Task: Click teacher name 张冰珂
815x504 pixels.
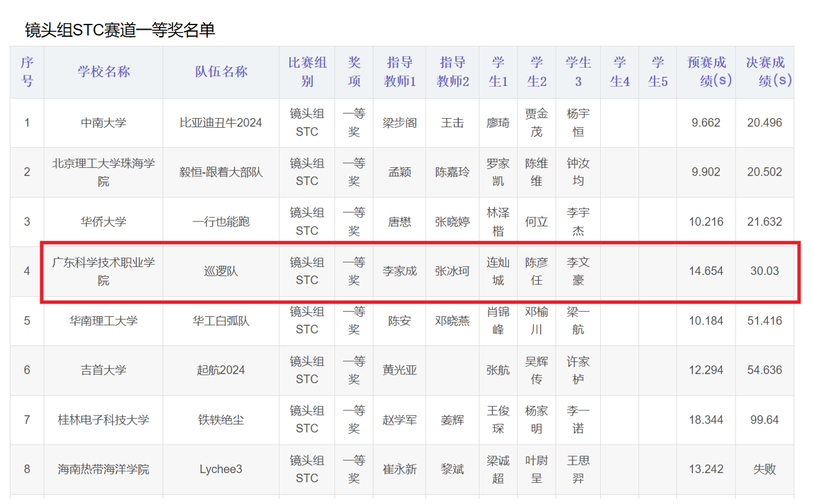Action: pos(453,272)
